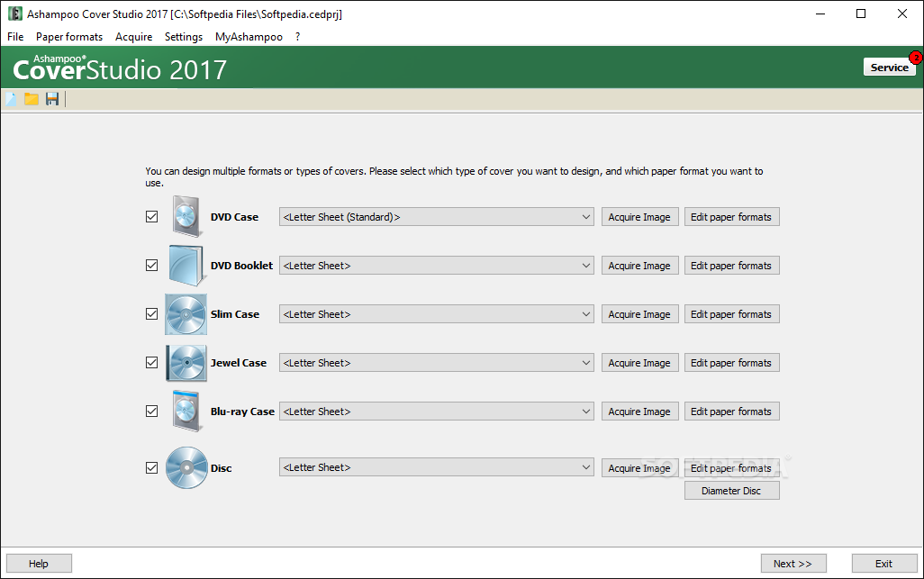Expand the Slim Case paper format dropdown
Image resolution: width=924 pixels, height=579 pixels.
436,314
